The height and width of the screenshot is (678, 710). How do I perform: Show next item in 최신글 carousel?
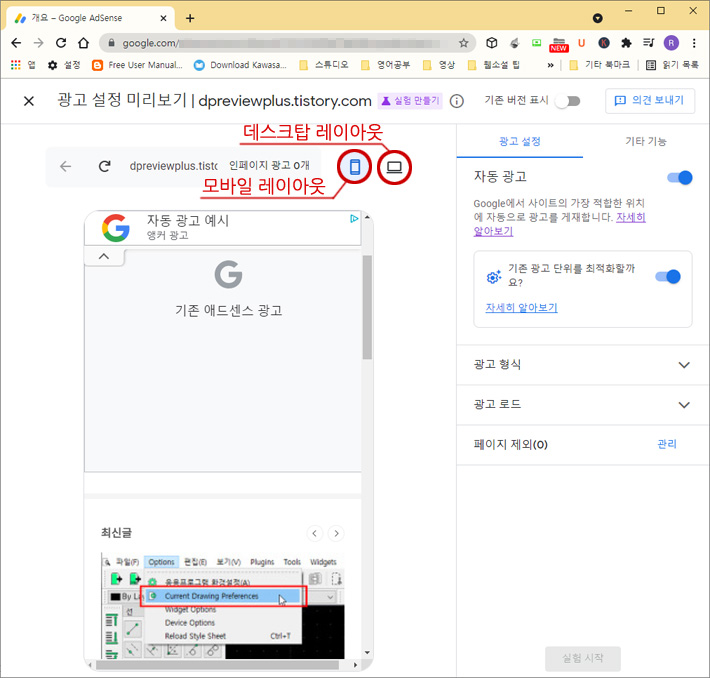coord(336,533)
